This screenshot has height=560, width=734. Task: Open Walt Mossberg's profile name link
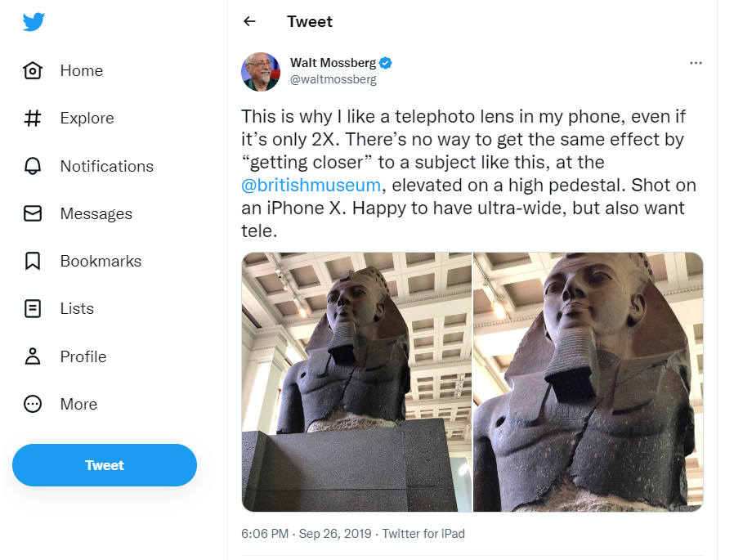(x=333, y=63)
